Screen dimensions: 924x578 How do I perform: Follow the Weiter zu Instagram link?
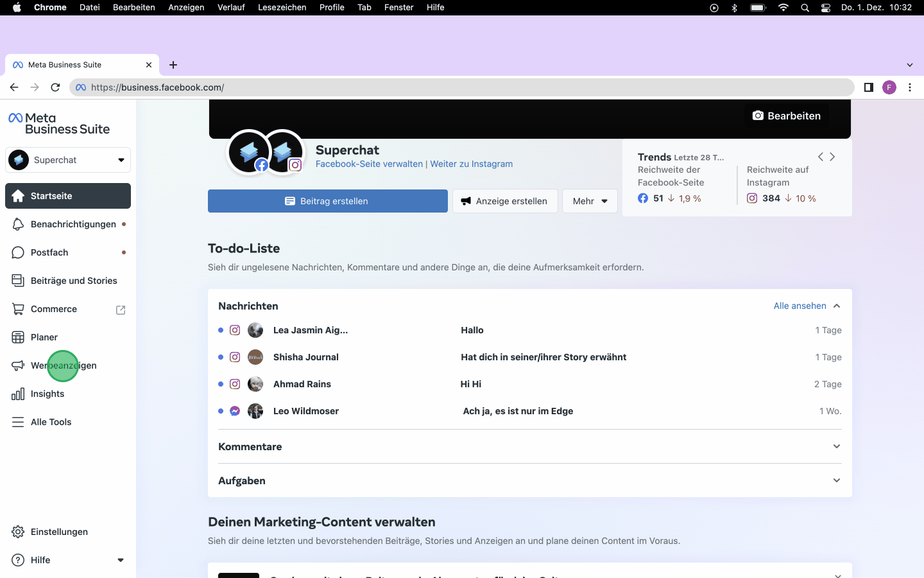tap(472, 164)
